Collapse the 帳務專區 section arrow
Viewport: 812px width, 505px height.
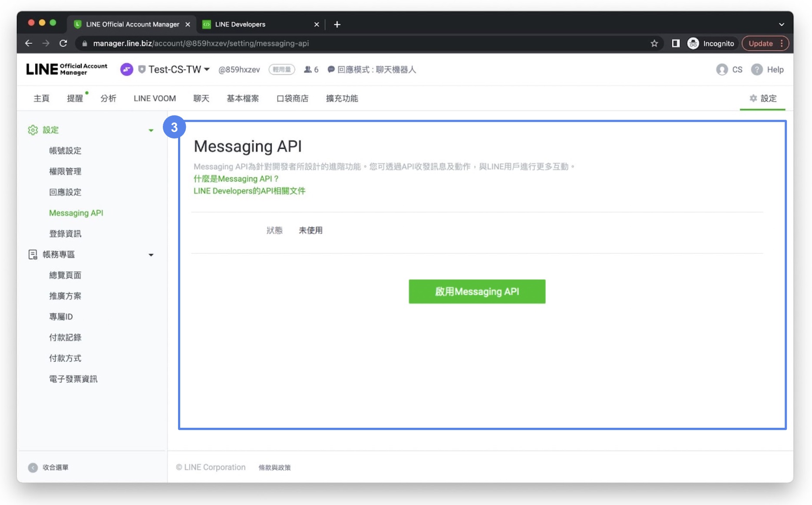[x=151, y=255]
